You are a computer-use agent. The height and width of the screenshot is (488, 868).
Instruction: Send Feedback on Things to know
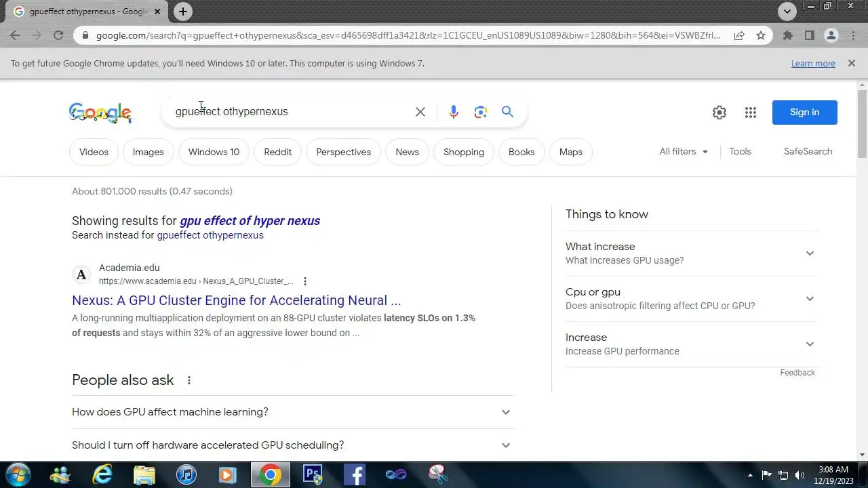(797, 373)
